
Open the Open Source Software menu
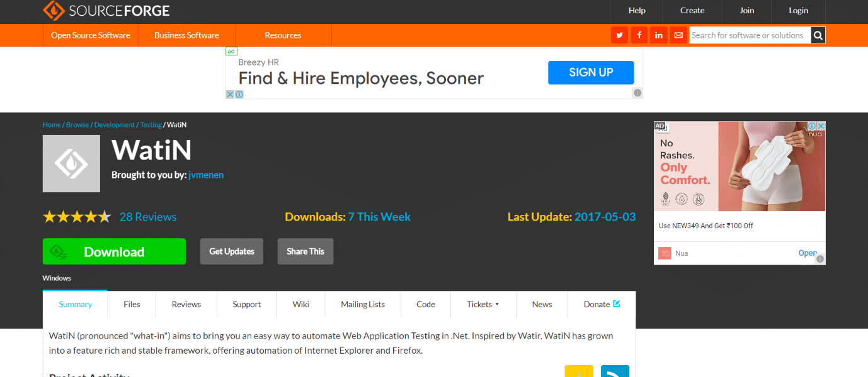(91, 35)
